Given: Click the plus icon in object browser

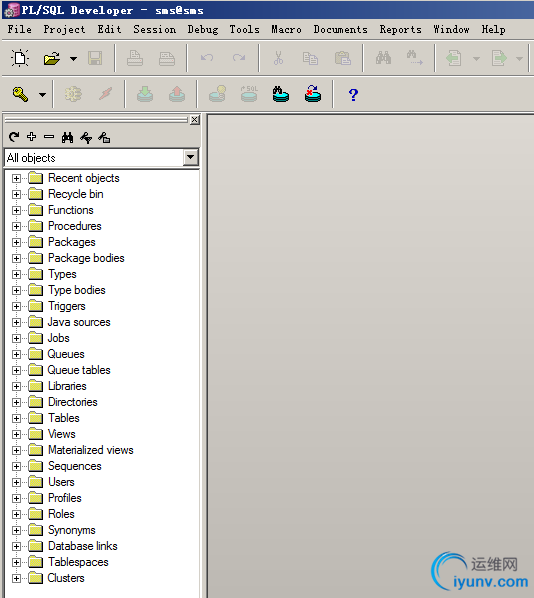Looking at the screenshot, I should tap(32, 136).
